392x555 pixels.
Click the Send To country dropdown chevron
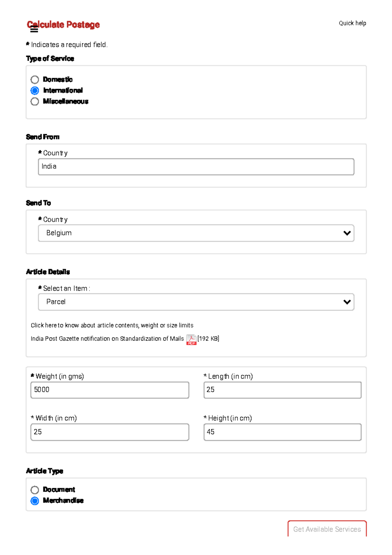coord(346,233)
